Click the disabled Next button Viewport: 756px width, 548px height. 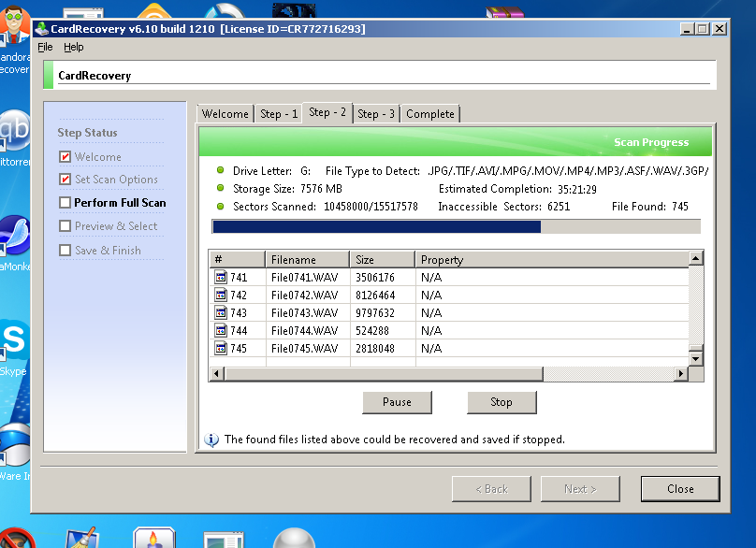pyautogui.click(x=580, y=489)
